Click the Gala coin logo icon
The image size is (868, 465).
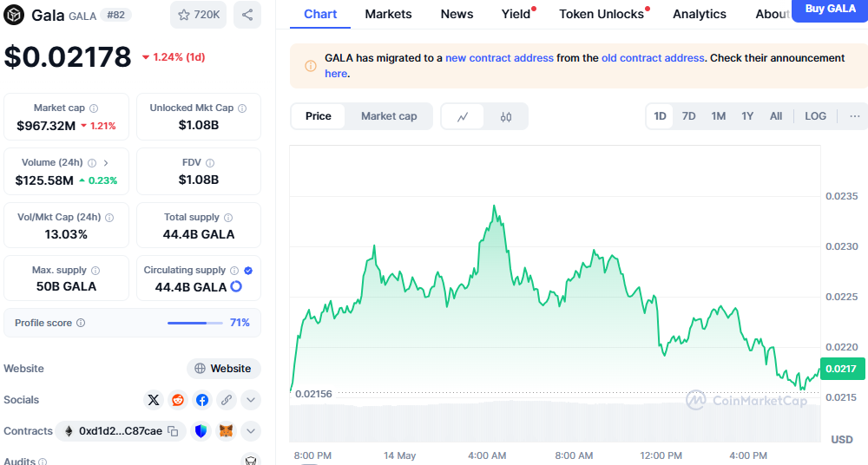point(14,15)
